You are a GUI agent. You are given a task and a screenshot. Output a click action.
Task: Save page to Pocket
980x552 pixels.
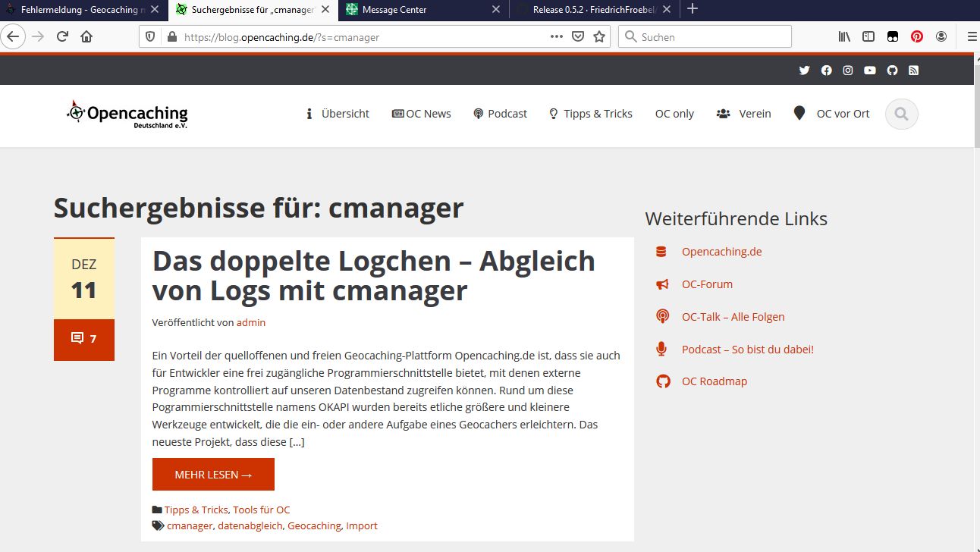tap(578, 36)
